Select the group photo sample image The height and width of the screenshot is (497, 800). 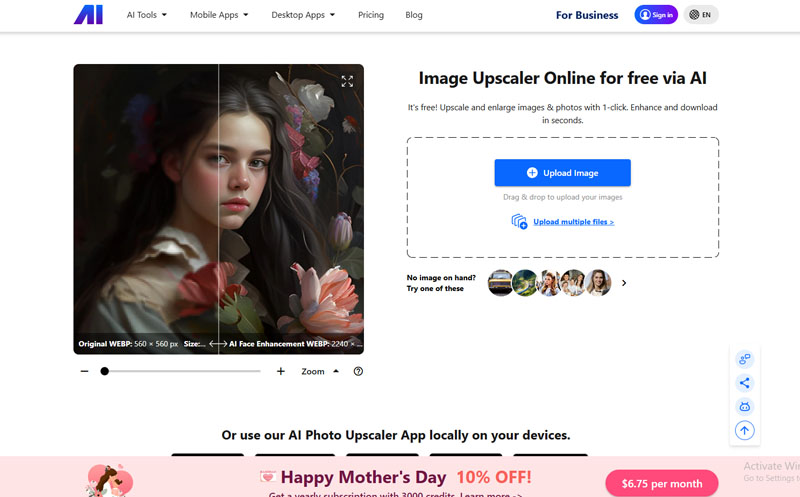[x=572, y=283]
